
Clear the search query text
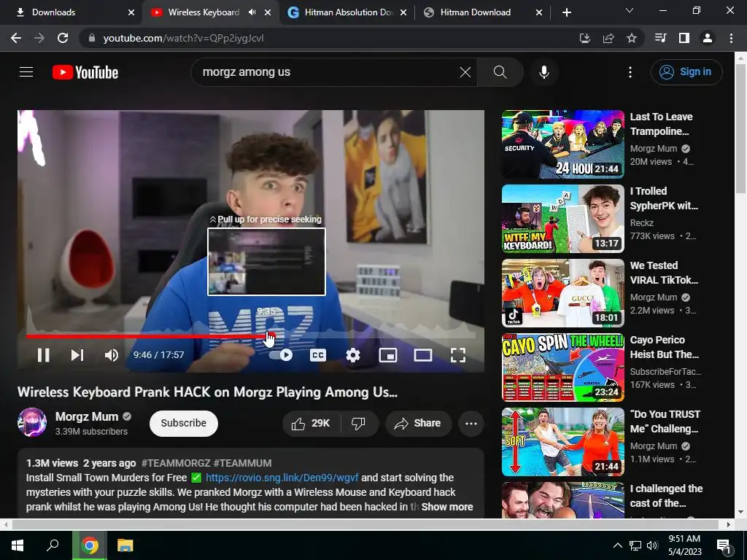(465, 72)
